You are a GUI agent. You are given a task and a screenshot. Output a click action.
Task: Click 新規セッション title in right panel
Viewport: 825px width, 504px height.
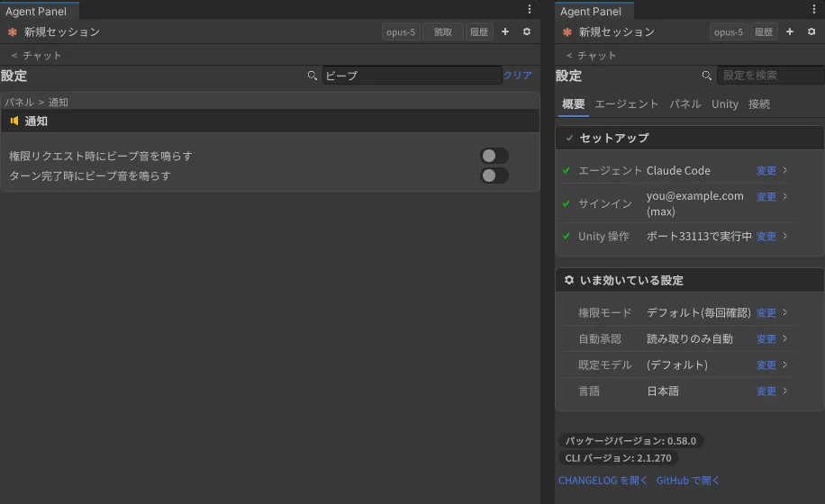617,32
